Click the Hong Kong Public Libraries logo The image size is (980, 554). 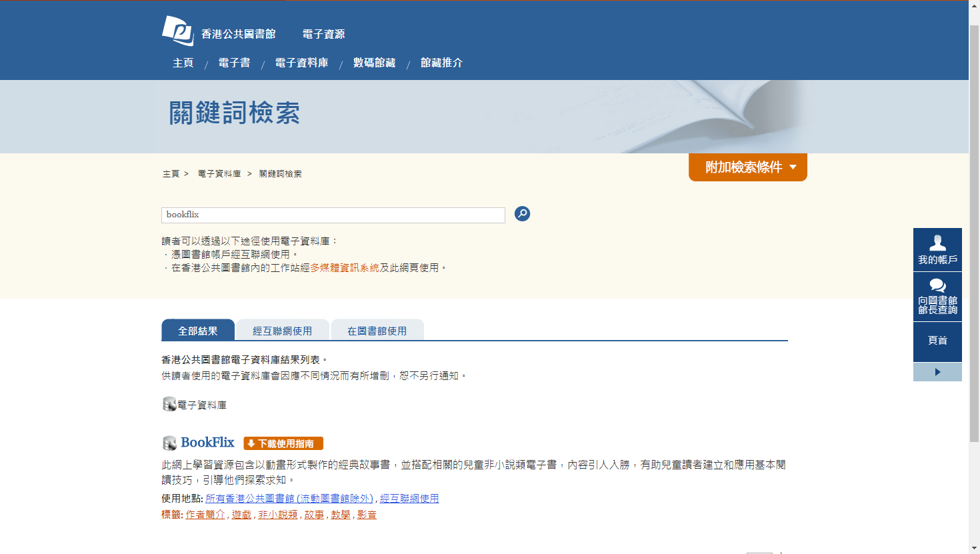[x=178, y=31]
